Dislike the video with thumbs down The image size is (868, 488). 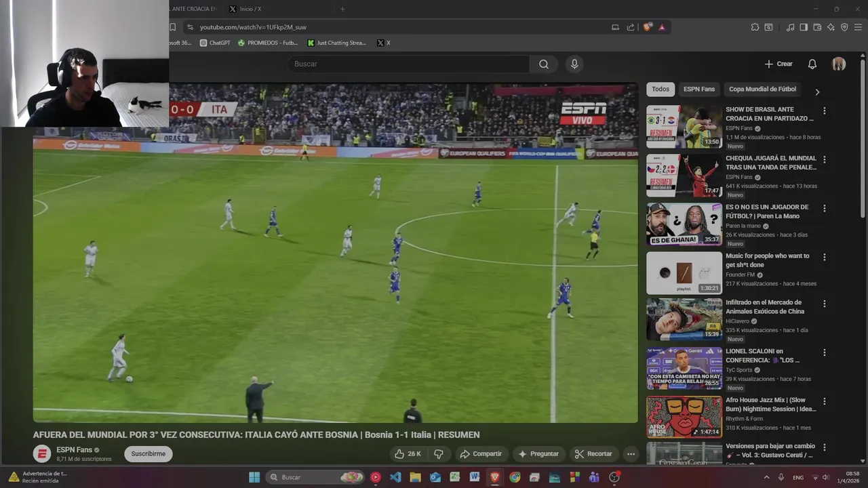(x=439, y=454)
